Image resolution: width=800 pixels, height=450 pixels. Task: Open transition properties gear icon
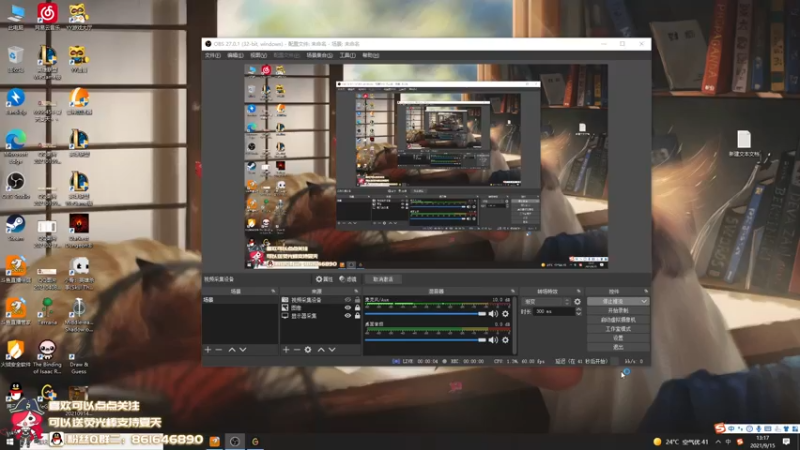577,302
